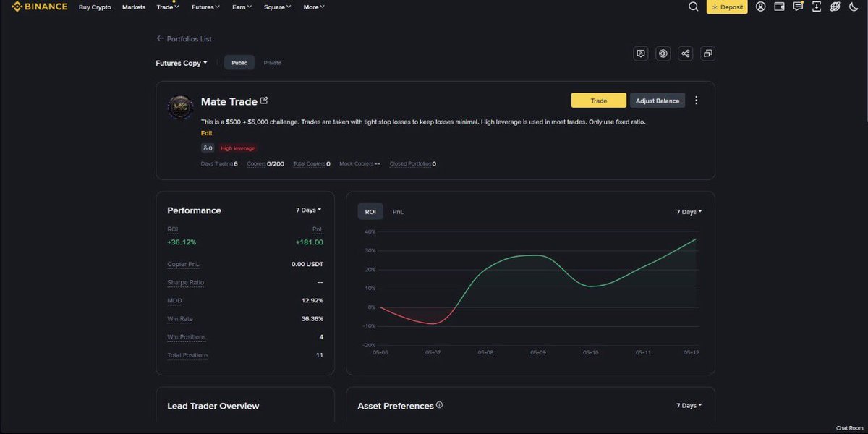The width and height of the screenshot is (868, 434).
Task: Click the High leverage tag
Action: pyautogui.click(x=237, y=148)
